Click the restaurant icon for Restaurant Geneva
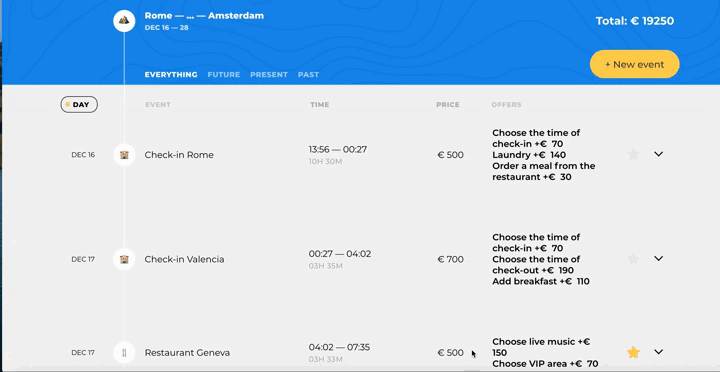The height and width of the screenshot is (372, 720). pos(124,353)
